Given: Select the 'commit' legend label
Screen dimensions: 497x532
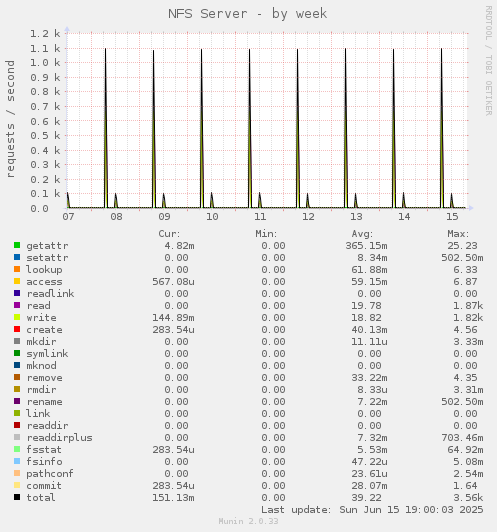Looking at the screenshot, I should [x=44, y=486].
